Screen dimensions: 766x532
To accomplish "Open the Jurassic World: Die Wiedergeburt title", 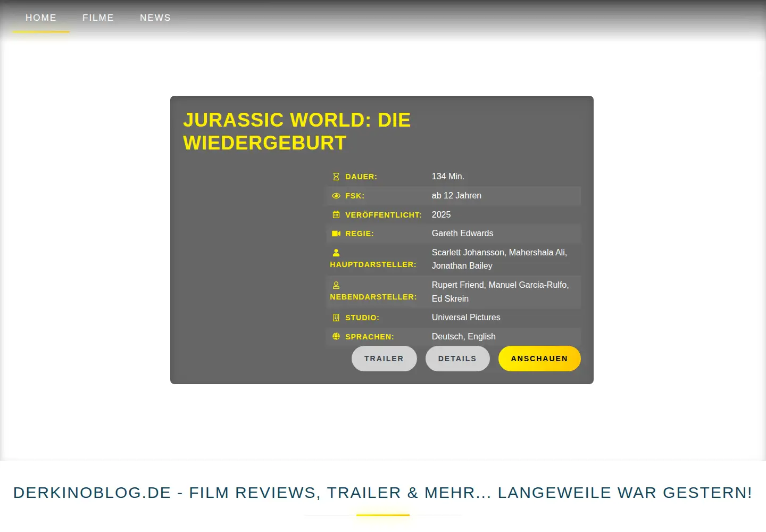I will pyautogui.click(x=297, y=131).
